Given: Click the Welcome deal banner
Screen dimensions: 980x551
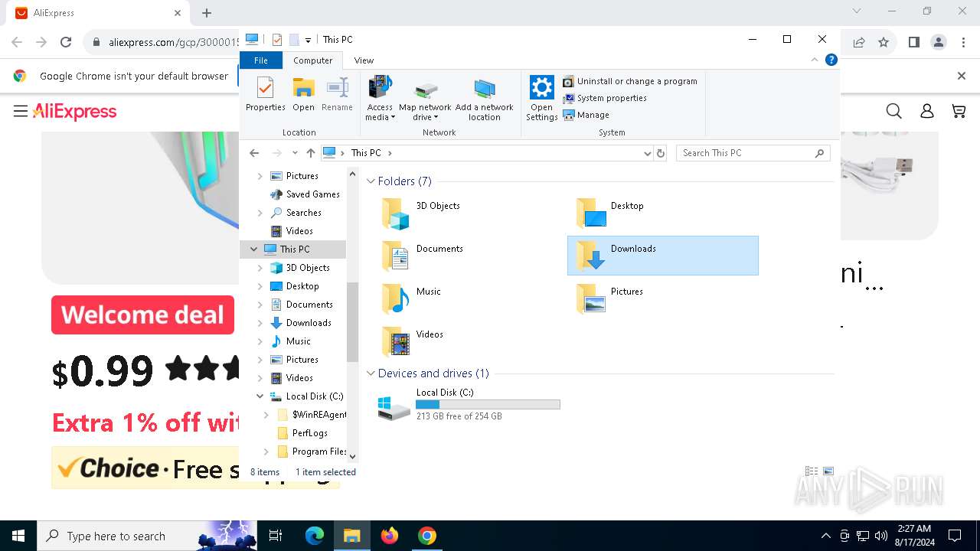Looking at the screenshot, I should pyautogui.click(x=142, y=315).
